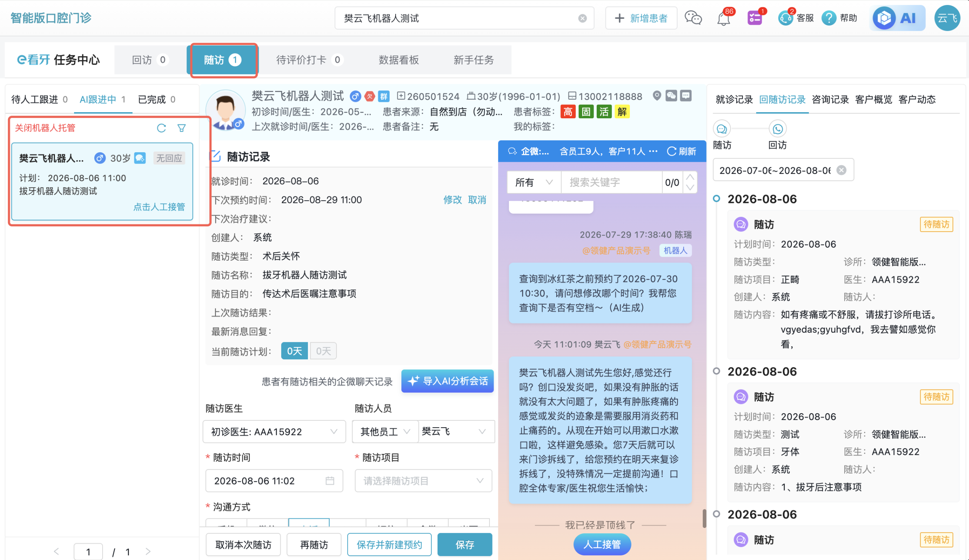
Task: Click 修改 next appointment link
Action: [x=452, y=200]
